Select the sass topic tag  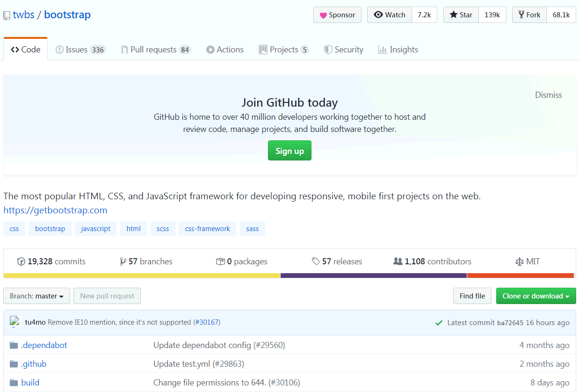click(x=253, y=229)
